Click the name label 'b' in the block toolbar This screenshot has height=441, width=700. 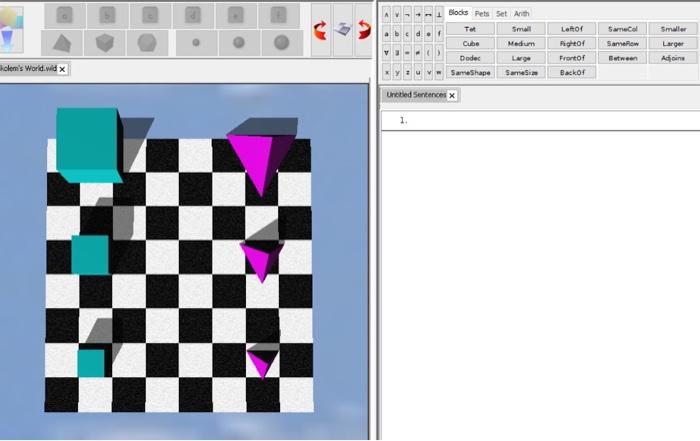point(108,16)
